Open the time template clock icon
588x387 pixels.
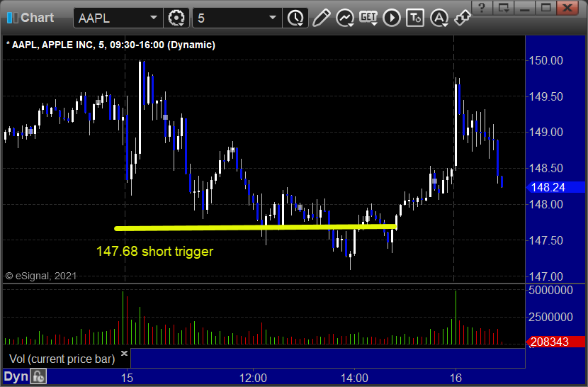coord(296,18)
